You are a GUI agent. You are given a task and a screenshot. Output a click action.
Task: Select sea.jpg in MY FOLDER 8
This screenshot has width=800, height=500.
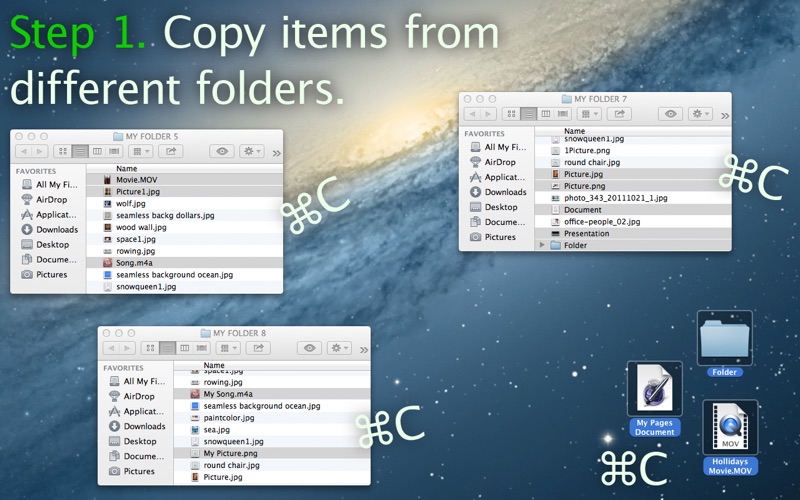272,430
